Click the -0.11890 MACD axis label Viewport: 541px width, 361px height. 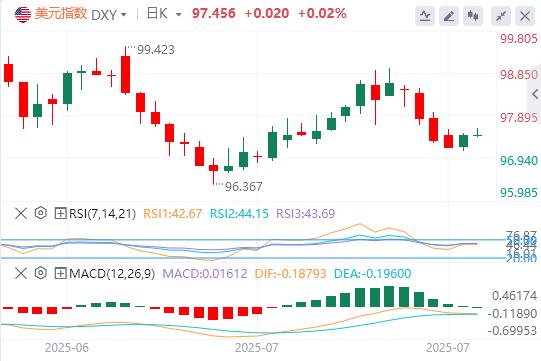click(513, 314)
